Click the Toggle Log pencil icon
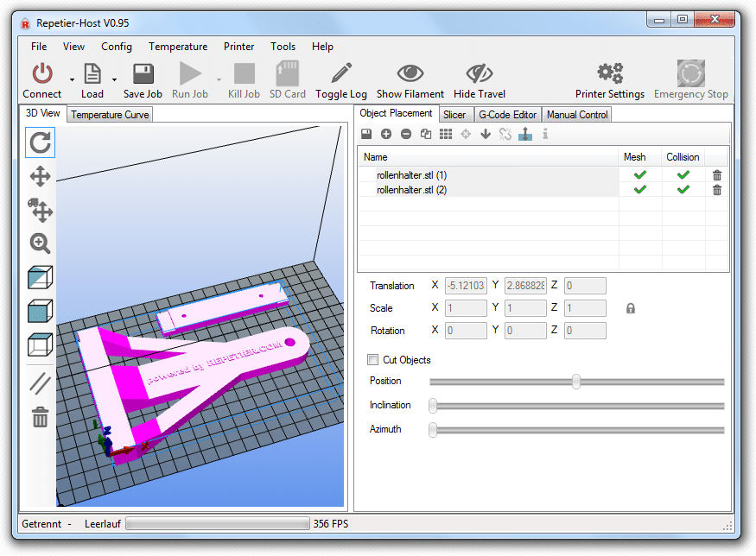756x556 pixels. (x=341, y=73)
